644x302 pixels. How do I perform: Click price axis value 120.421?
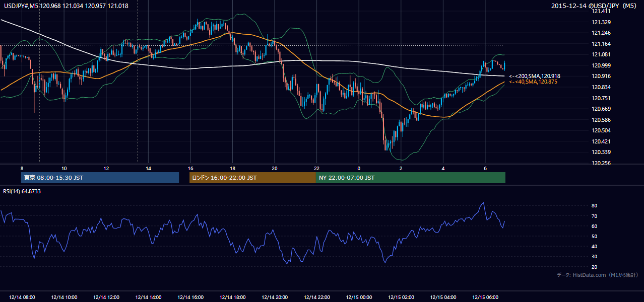coord(601,141)
